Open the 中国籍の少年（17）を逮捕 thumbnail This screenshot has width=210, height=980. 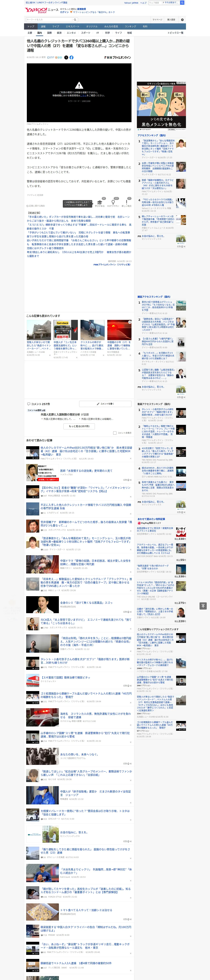[x=119, y=330]
